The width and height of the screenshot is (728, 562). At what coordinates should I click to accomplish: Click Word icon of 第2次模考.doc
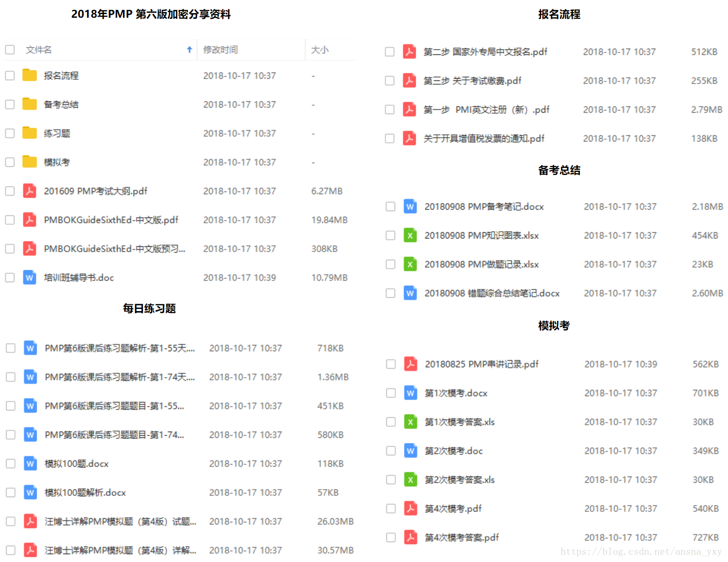click(x=411, y=450)
